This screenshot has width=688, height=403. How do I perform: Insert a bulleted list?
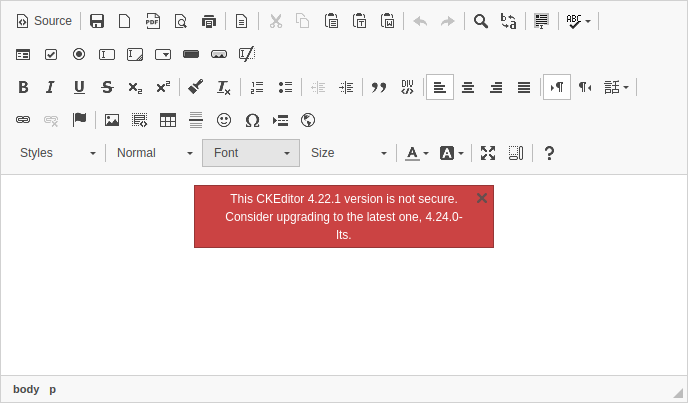pyautogui.click(x=285, y=87)
